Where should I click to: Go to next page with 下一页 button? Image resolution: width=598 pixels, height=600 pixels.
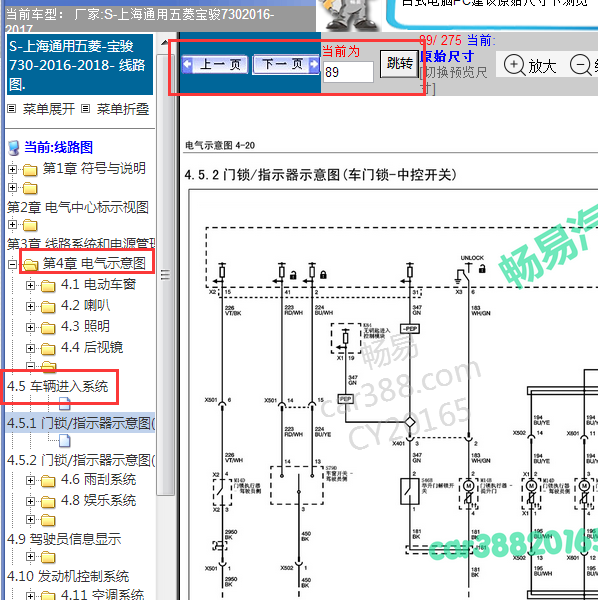[x=286, y=64]
